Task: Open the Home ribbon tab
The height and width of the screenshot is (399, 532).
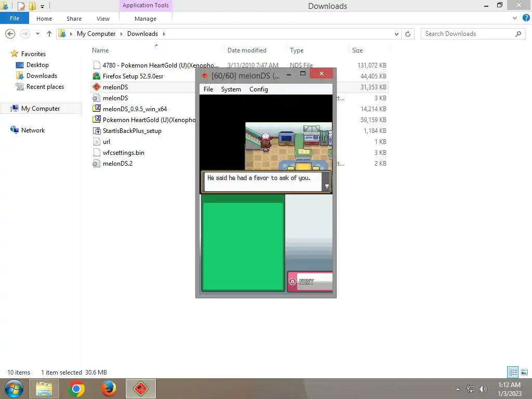Action: tap(44, 19)
